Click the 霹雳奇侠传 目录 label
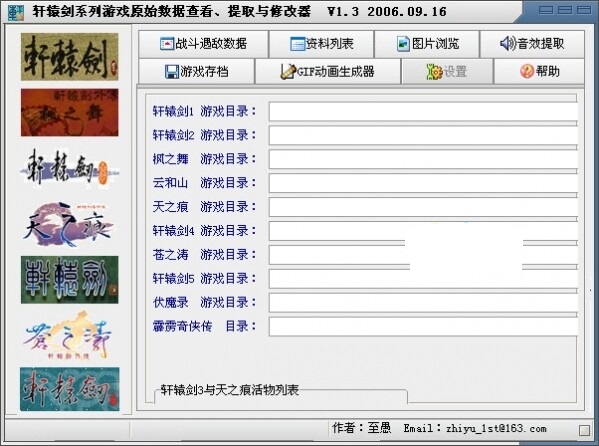Viewport: 599px width, 446px height. coord(204,326)
